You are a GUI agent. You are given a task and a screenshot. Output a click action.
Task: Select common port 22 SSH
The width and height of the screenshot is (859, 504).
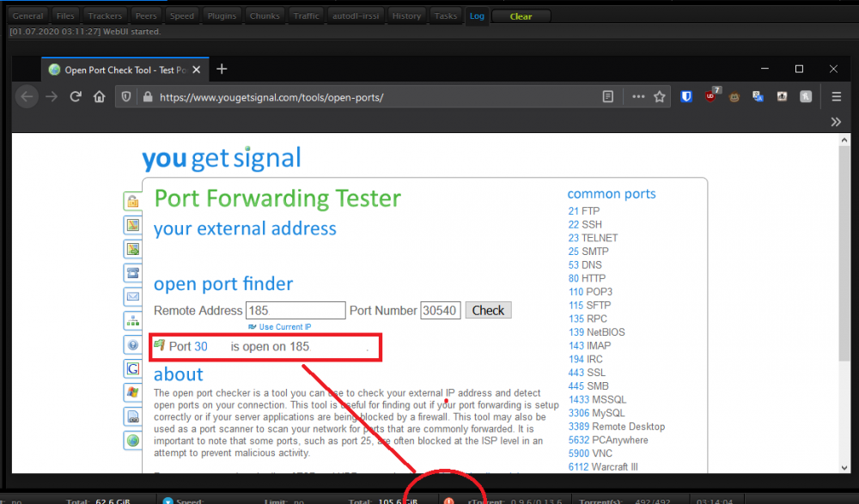click(x=585, y=225)
